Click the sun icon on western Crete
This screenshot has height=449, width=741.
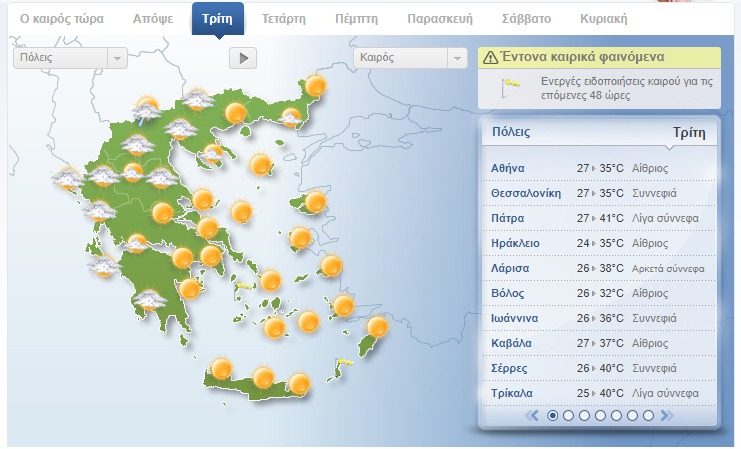pos(220,369)
